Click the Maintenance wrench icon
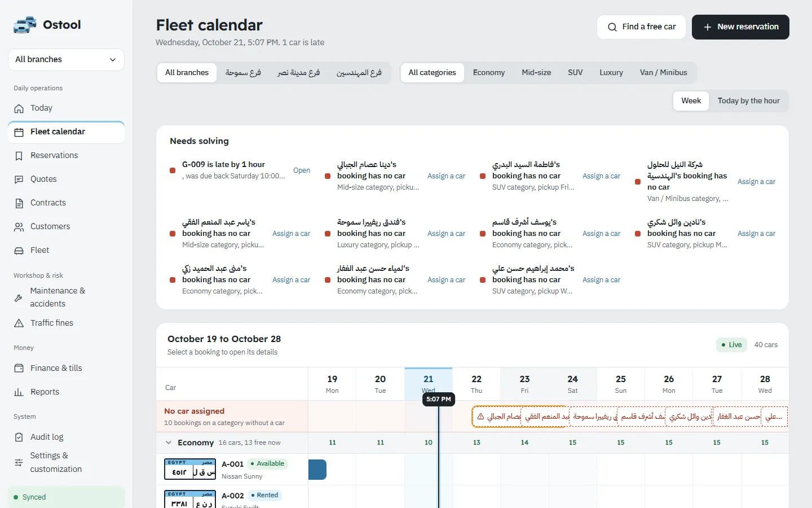The height and width of the screenshot is (508, 812). click(19, 297)
